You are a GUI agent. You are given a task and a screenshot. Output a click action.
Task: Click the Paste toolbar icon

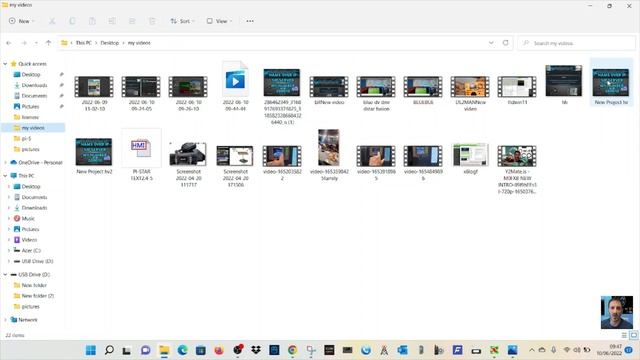coord(92,21)
